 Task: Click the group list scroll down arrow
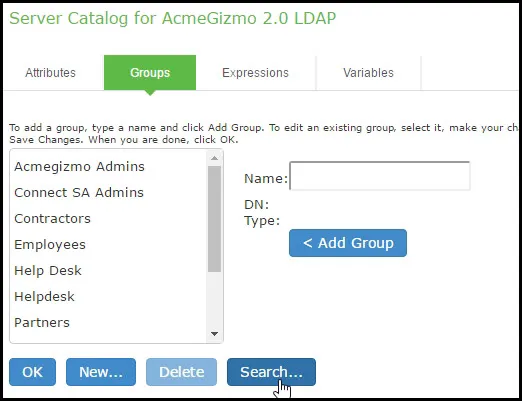point(215,334)
